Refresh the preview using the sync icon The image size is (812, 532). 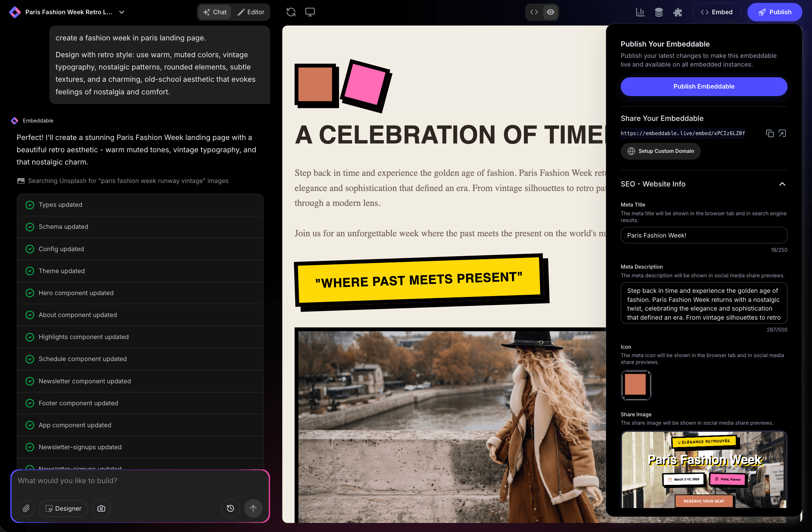pyautogui.click(x=291, y=12)
